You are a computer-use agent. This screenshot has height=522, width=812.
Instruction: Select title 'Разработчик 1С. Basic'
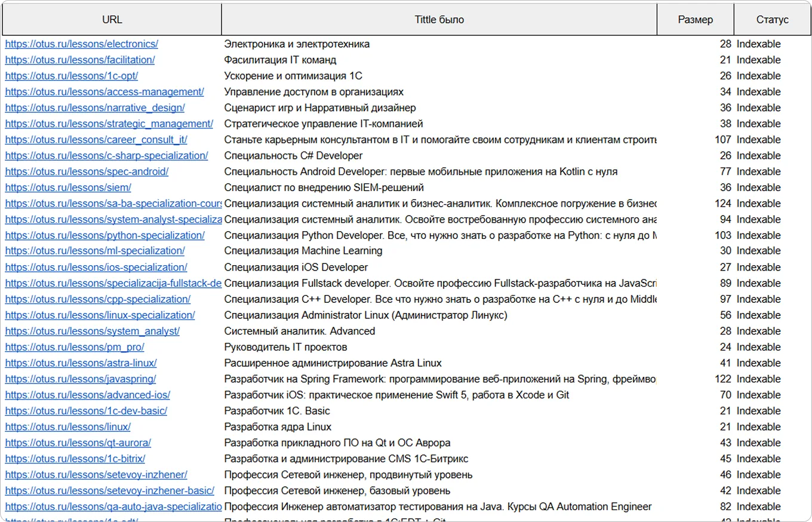tap(277, 411)
